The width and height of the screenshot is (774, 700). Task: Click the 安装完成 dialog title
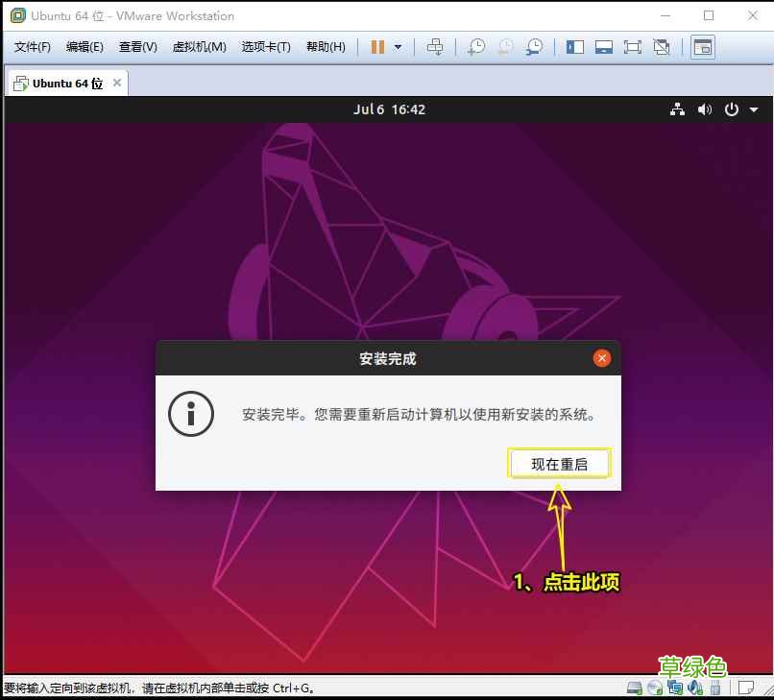click(x=388, y=359)
